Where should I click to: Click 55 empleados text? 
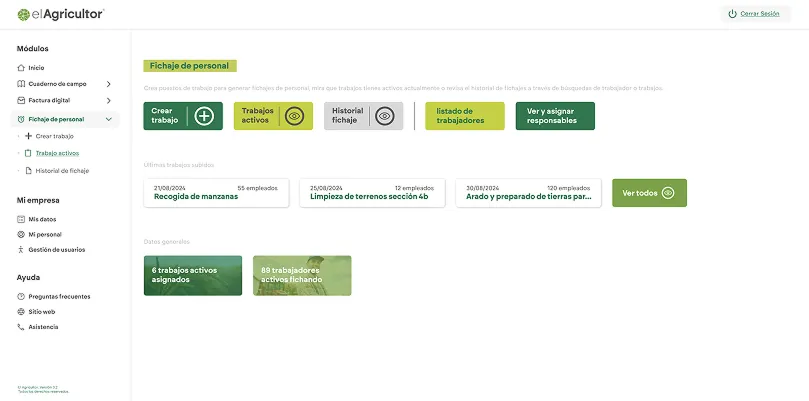click(x=257, y=188)
